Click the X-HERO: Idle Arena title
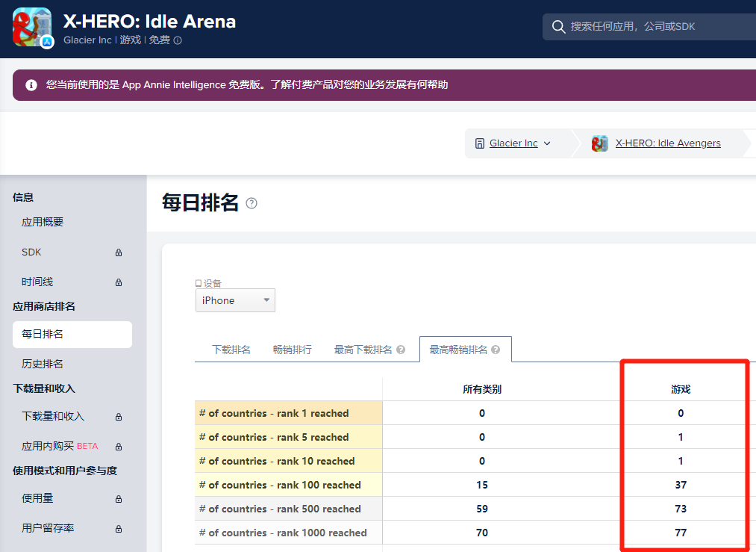This screenshot has height=552, width=756. [149, 21]
